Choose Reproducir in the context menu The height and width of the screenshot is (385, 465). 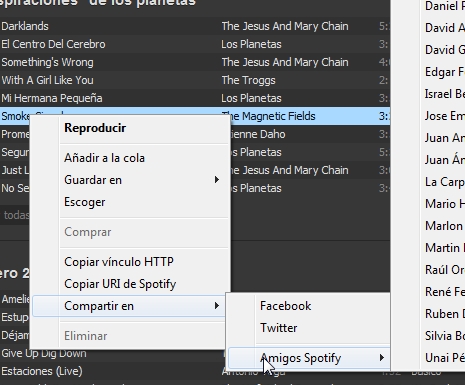(x=95, y=128)
